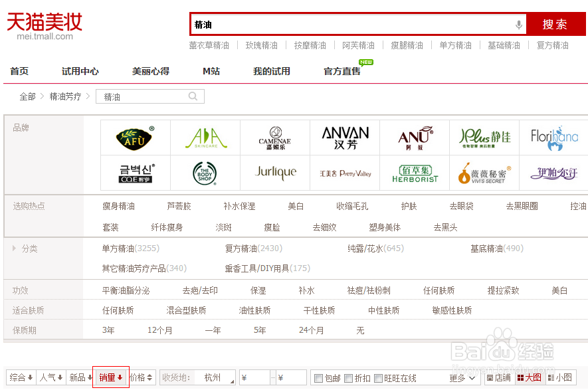Sort by 价格 price
Screen dimensions: 588x390
click(142, 377)
